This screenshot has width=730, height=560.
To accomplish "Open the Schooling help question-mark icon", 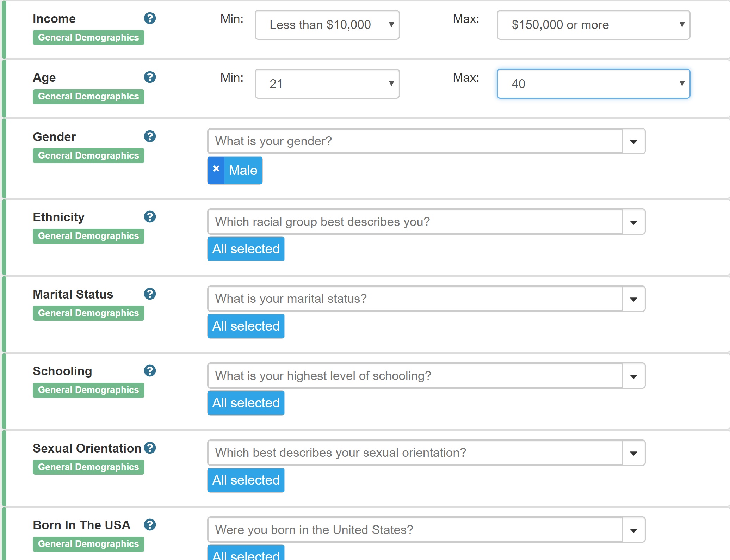I will pyautogui.click(x=150, y=371).
